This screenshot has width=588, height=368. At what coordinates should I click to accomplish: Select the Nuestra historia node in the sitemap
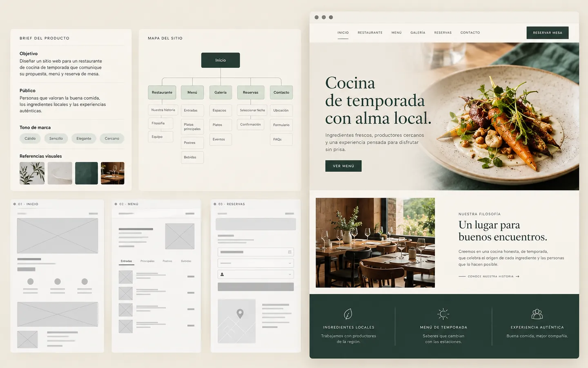[x=163, y=110]
